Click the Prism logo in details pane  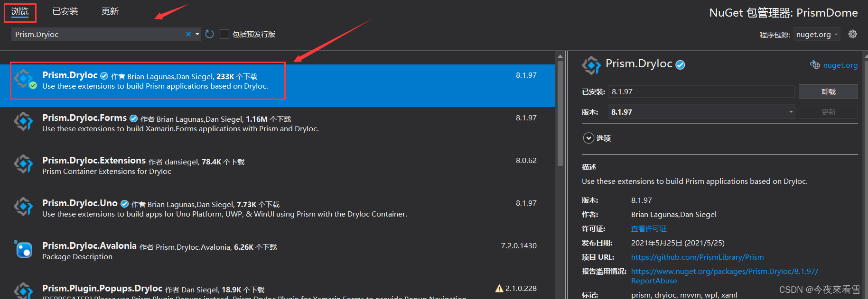(591, 65)
